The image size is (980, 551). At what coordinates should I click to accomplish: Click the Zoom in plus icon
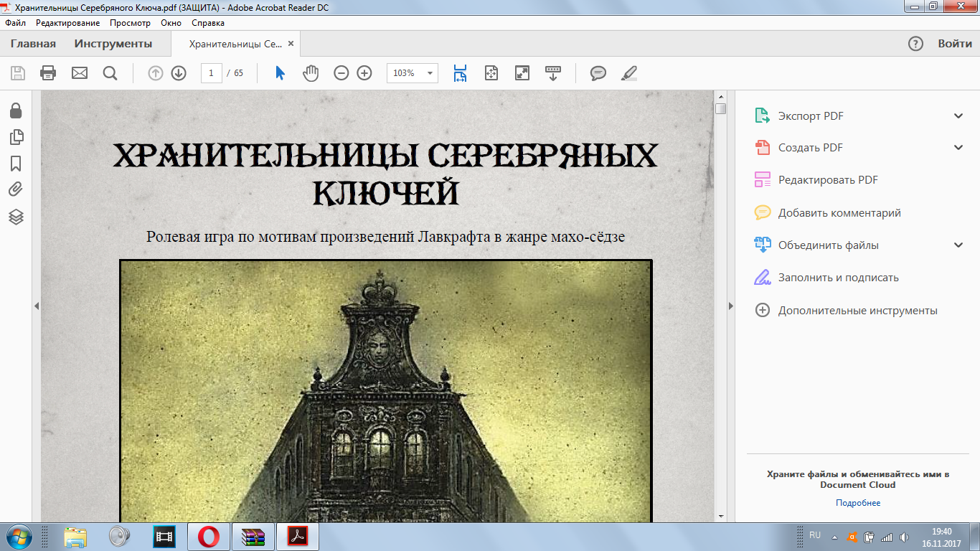pyautogui.click(x=364, y=73)
